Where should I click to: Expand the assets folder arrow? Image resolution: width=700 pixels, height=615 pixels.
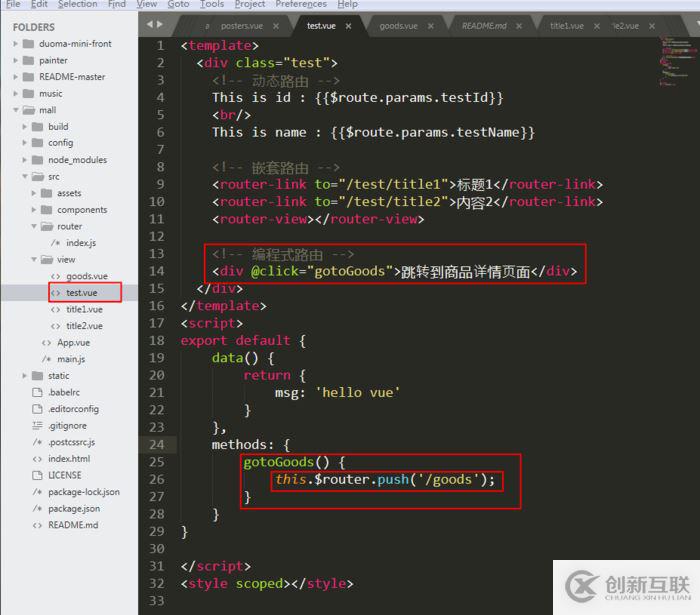(x=33, y=193)
